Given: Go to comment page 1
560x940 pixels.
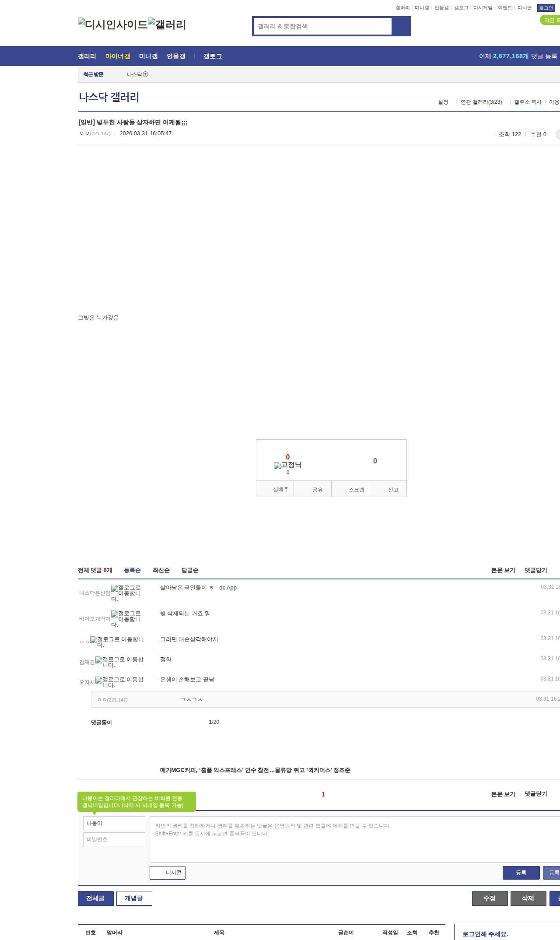Looking at the screenshot, I should pos(323,794).
